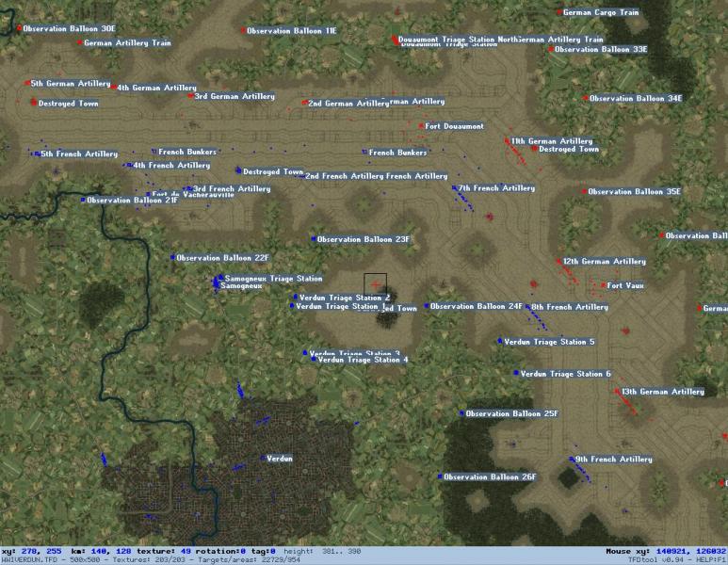
Task: Select the 5th German Artillery label
Action: 70,84
